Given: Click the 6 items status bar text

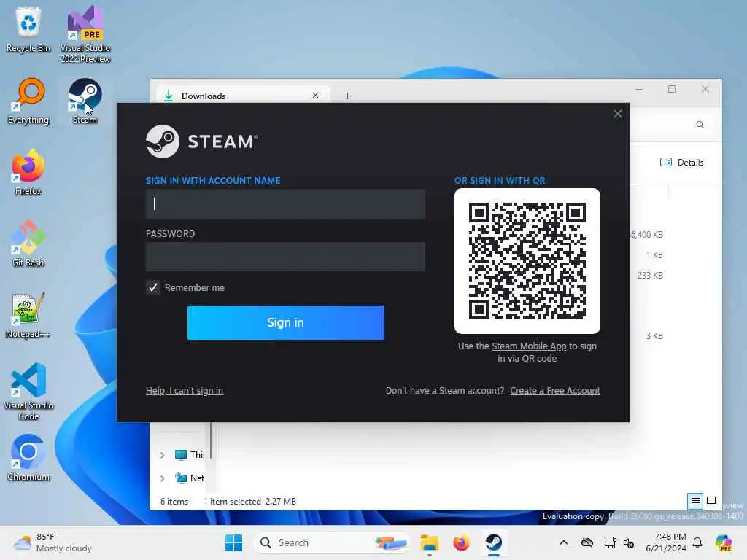Looking at the screenshot, I should (x=174, y=502).
